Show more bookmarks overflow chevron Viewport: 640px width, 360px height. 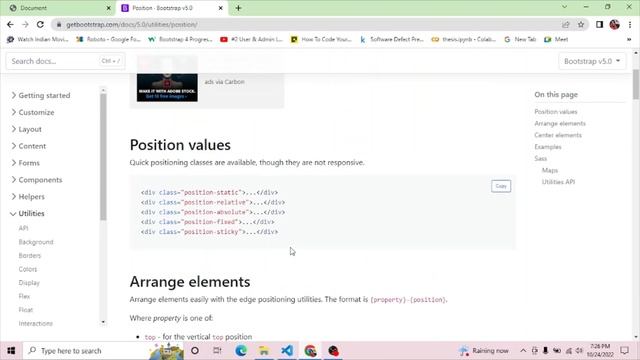click(629, 39)
